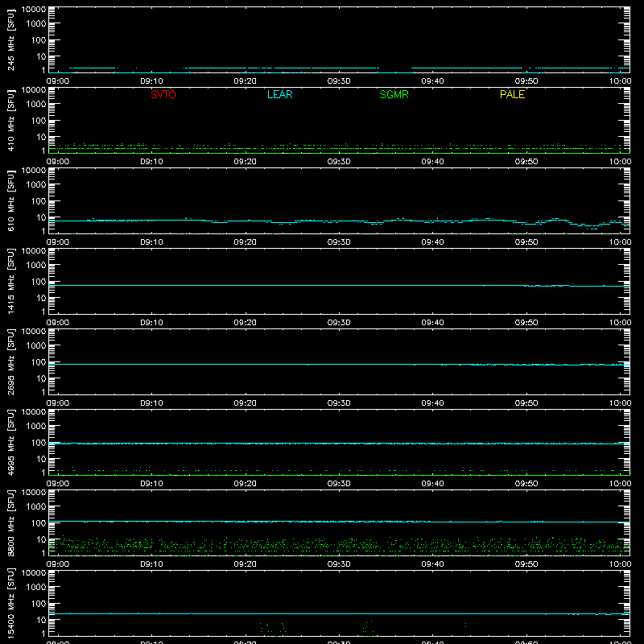Click the 10 tick on 15400 MHz axis
Image resolution: width=644 pixels, height=644 pixels.
coord(41,620)
